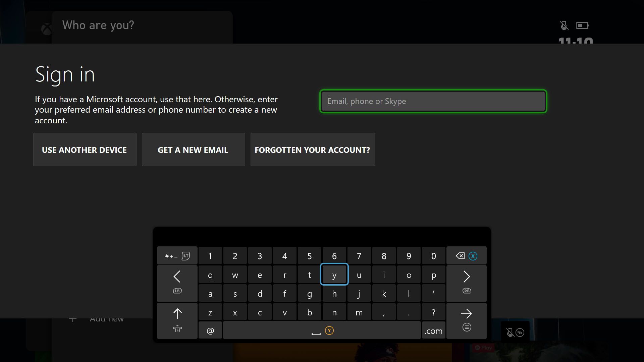
Task: Tap the n letter key
Action: click(x=334, y=312)
